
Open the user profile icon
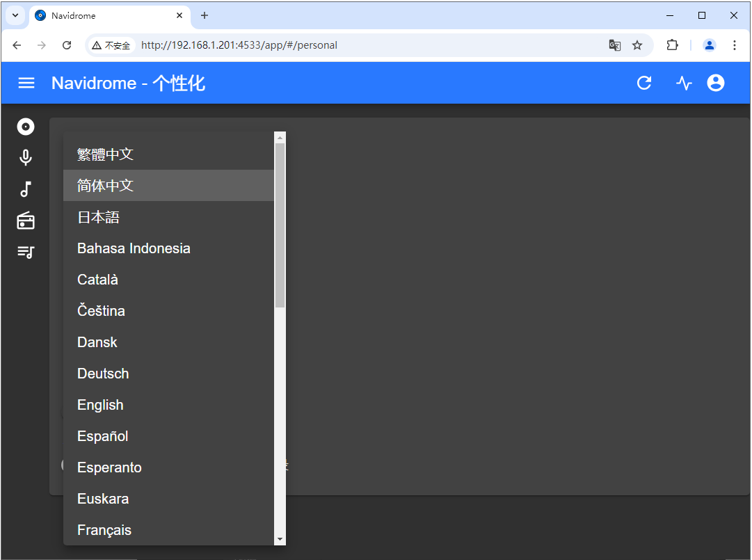(715, 83)
